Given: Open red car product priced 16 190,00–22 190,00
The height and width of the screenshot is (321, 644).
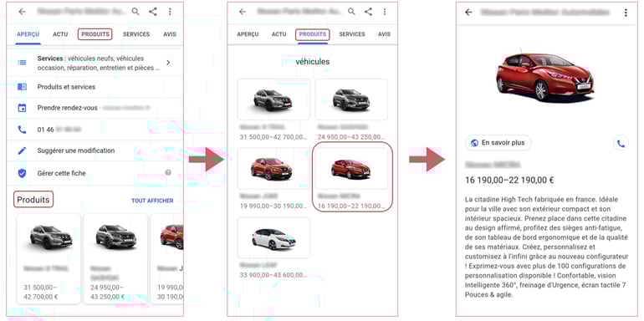Looking at the screenshot, I should click(x=352, y=177).
